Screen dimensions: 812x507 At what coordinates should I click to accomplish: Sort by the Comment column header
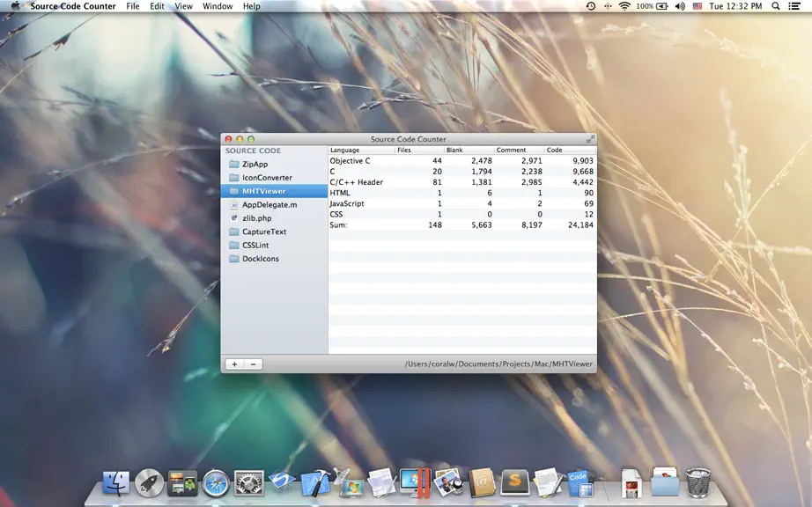tap(520, 150)
